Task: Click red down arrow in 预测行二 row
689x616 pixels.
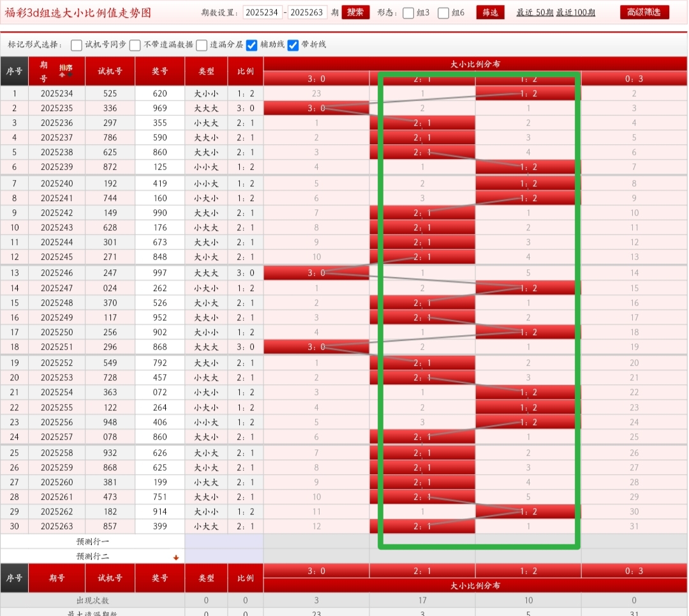Action: coord(176,557)
